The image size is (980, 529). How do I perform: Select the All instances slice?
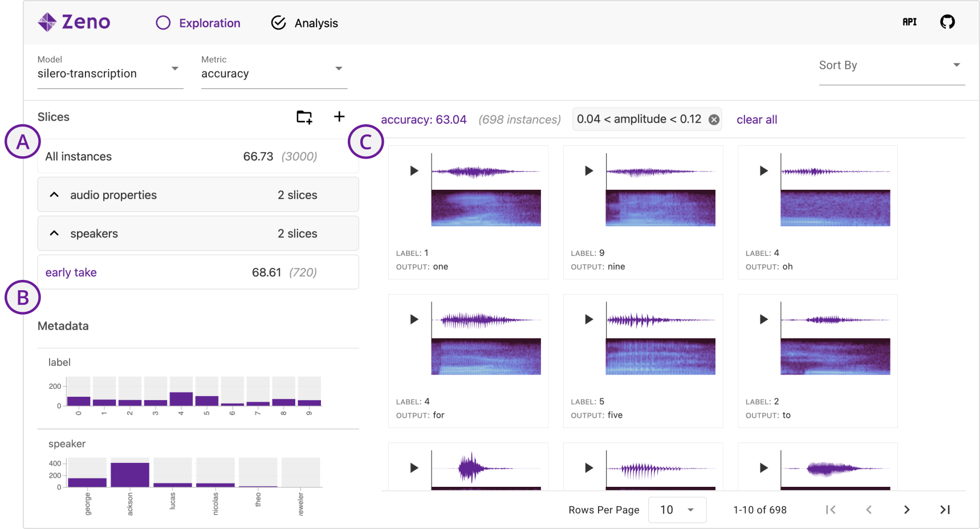point(198,156)
